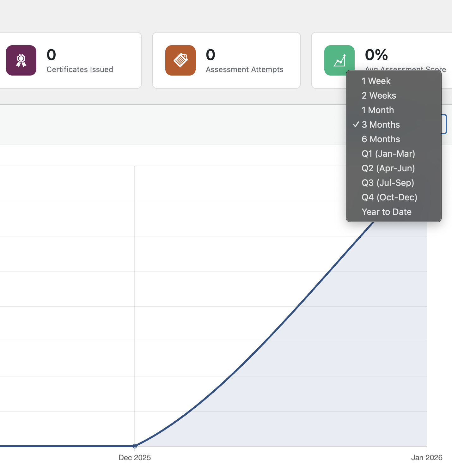Choose Year to Date range

387,212
